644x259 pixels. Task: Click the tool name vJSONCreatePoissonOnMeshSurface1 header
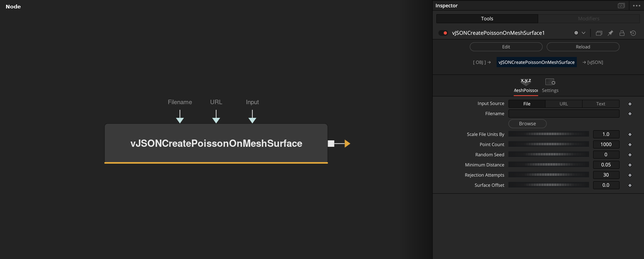tap(498, 33)
